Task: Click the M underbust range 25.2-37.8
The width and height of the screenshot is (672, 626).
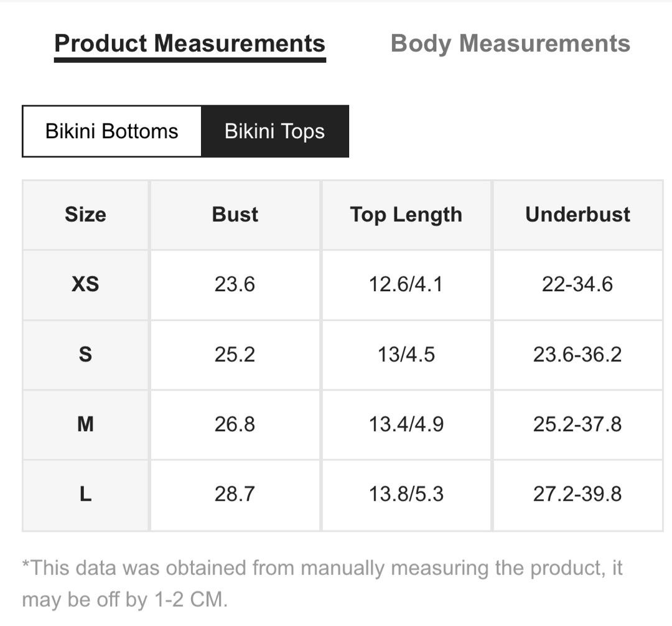Action: (x=577, y=424)
